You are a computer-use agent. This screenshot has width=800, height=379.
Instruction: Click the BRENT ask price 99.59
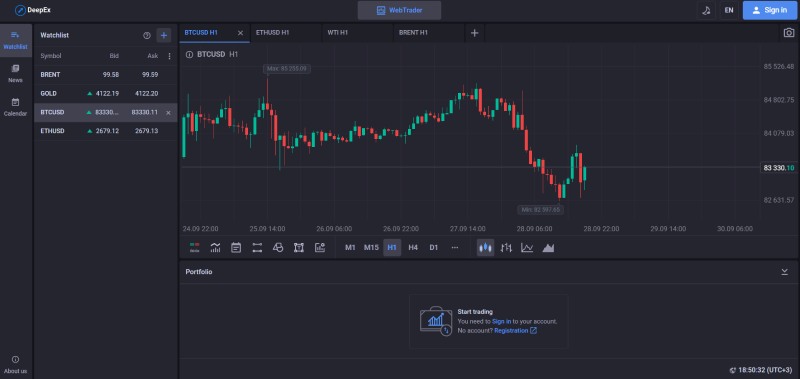pos(150,74)
